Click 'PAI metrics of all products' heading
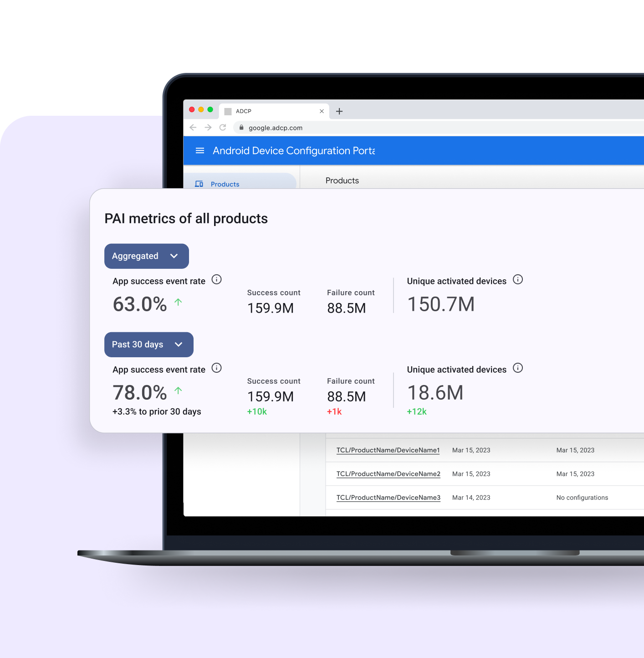 [186, 219]
